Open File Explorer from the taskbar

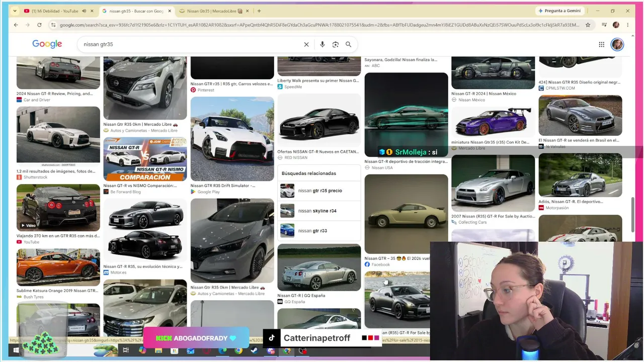[158, 350]
